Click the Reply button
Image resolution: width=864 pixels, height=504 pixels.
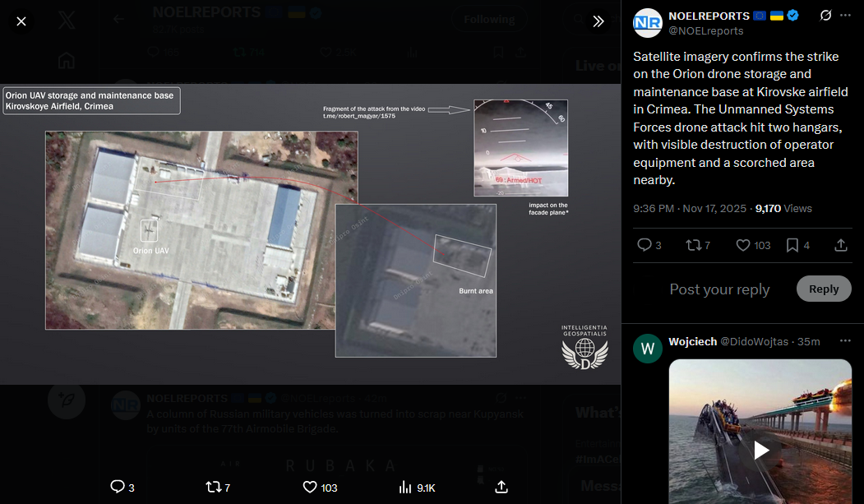click(x=824, y=289)
